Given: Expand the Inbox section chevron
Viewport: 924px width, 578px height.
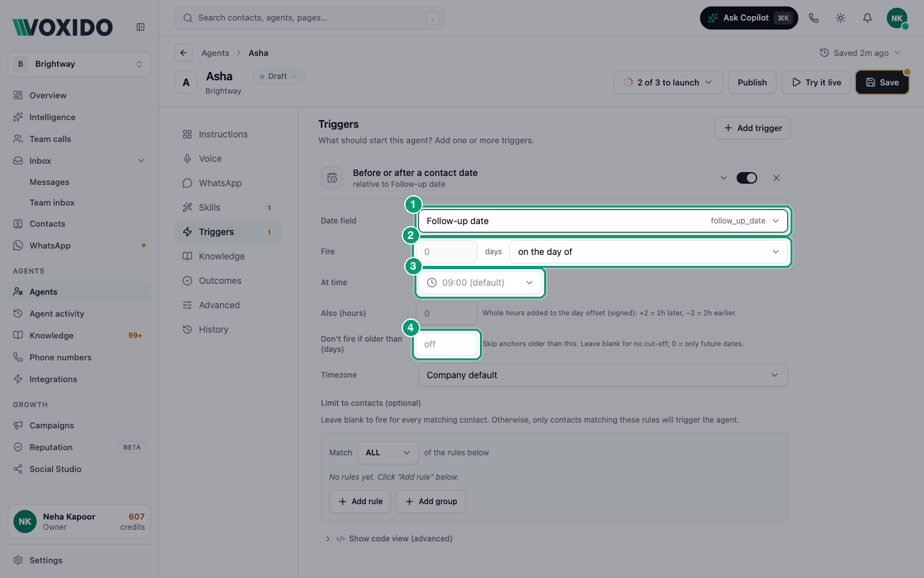Looking at the screenshot, I should coord(141,161).
